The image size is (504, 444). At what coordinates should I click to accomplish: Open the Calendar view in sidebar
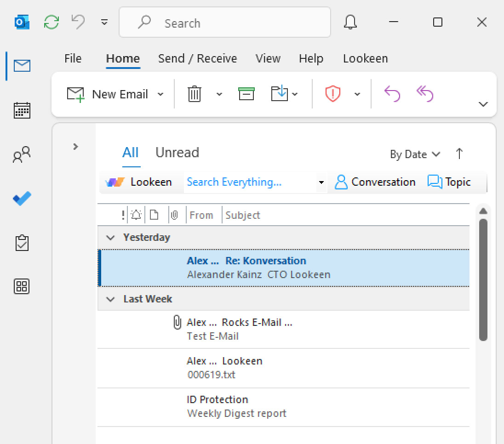point(22,111)
